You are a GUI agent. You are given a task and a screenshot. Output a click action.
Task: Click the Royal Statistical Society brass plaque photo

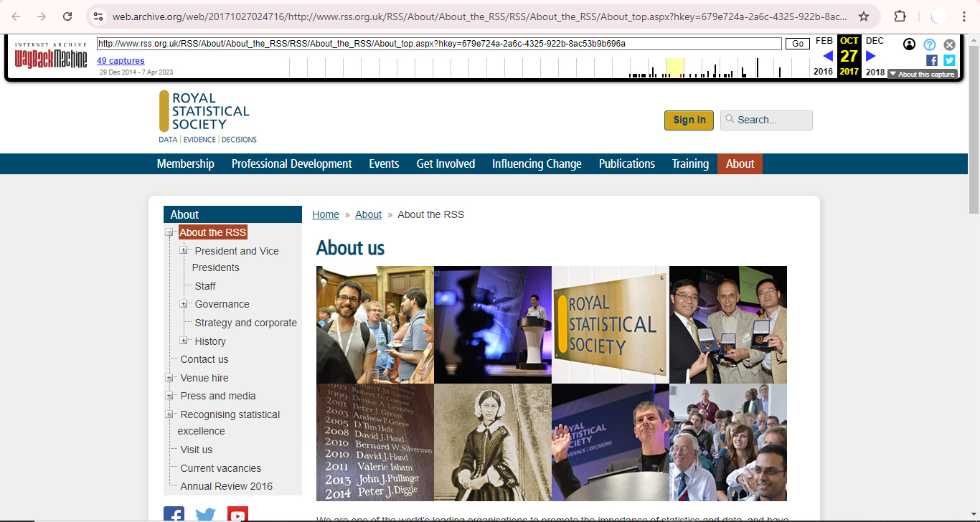tap(611, 325)
